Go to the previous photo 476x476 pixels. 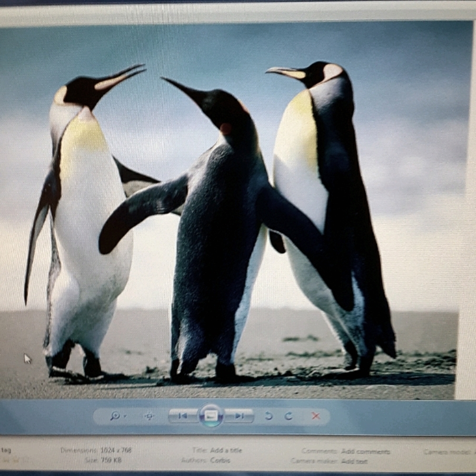[183, 416]
